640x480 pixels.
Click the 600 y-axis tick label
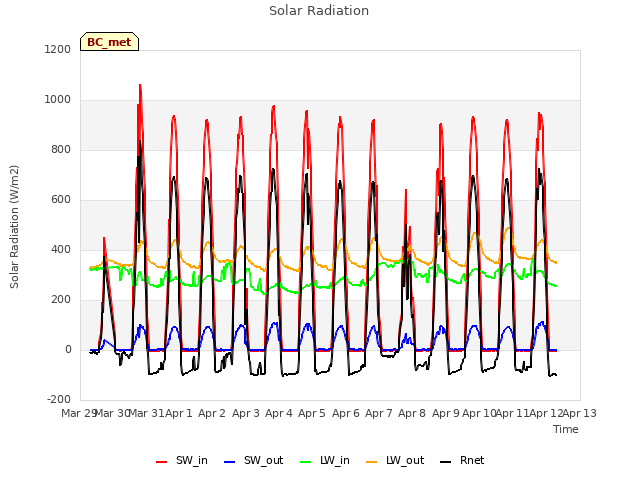pos(61,200)
